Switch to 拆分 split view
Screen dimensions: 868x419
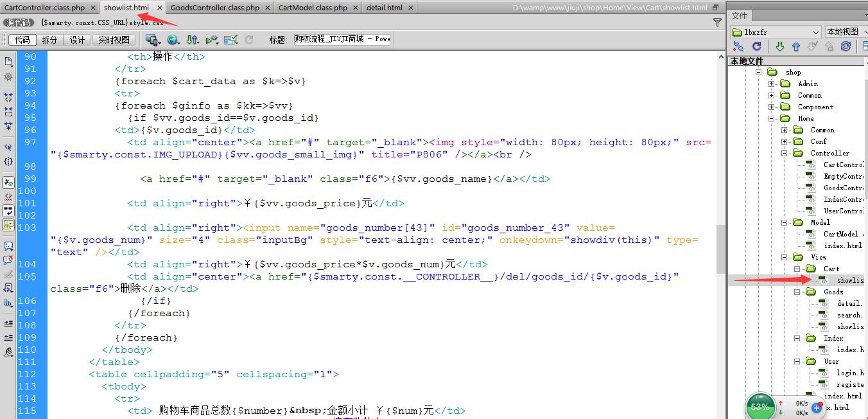(49, 39)
